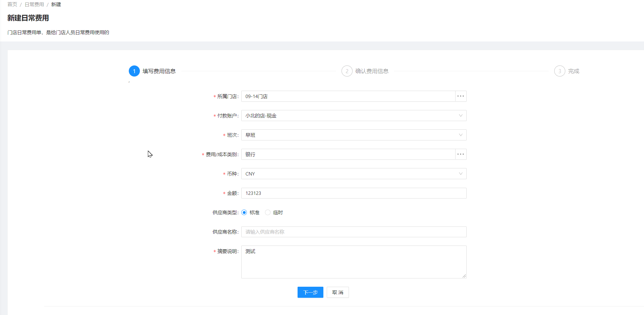Screen dimensions: 644x315
Task: Click the 取消 button
Action: click(338, 292)
